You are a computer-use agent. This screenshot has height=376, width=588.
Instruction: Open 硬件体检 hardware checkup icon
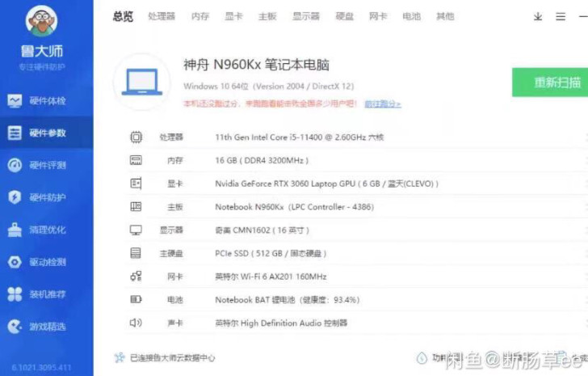(15, 101)
